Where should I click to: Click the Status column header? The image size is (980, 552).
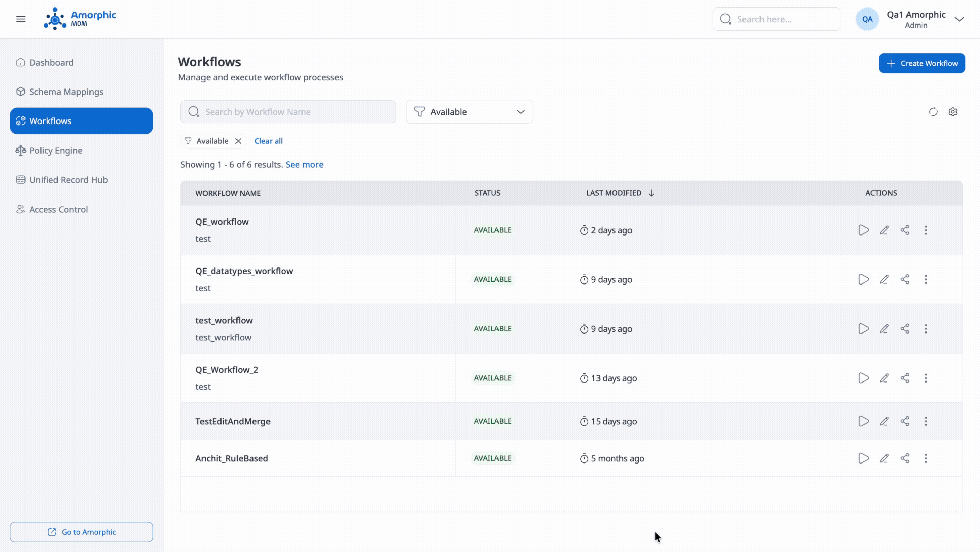[487, 193]
